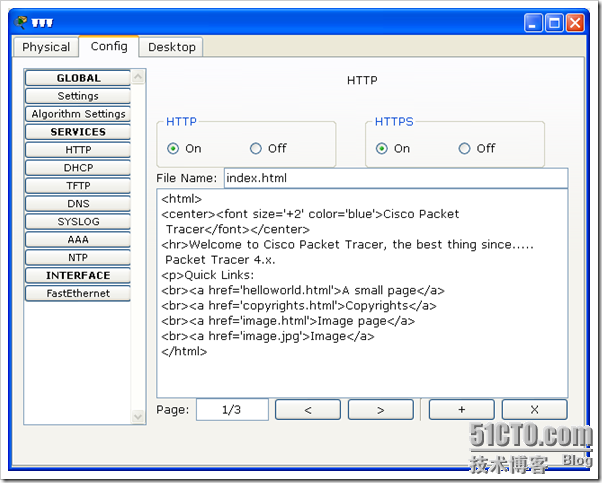
Task: Select the TFTP service
Action: [78, 186]
